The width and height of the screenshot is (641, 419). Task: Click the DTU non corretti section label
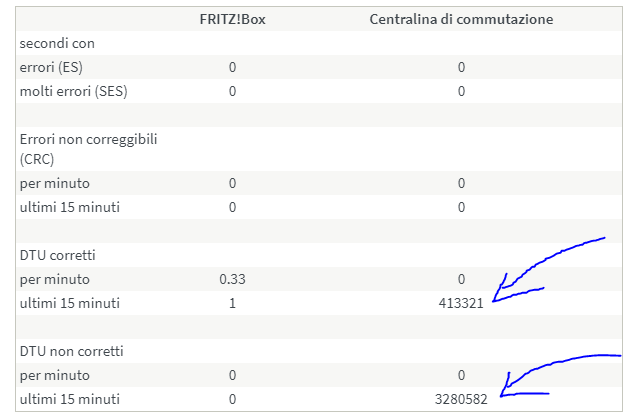click(72, 352)
